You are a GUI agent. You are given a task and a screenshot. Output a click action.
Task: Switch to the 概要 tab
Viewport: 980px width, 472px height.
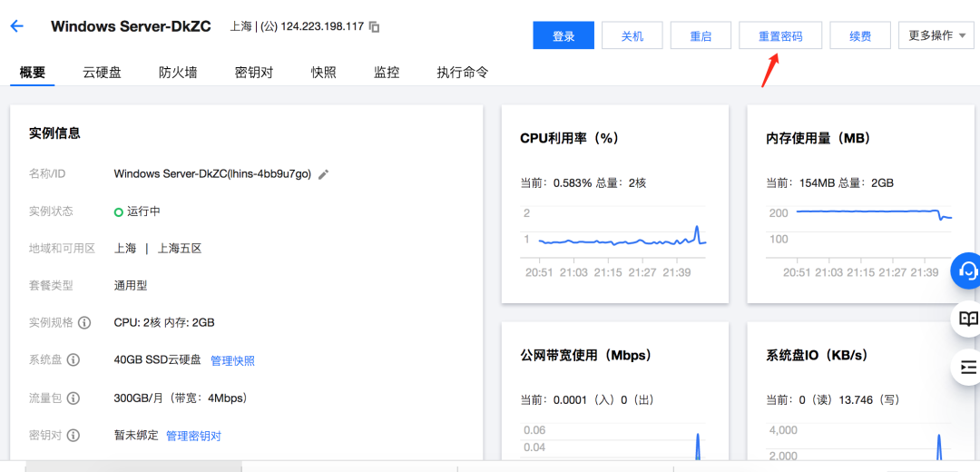[33, 73]
